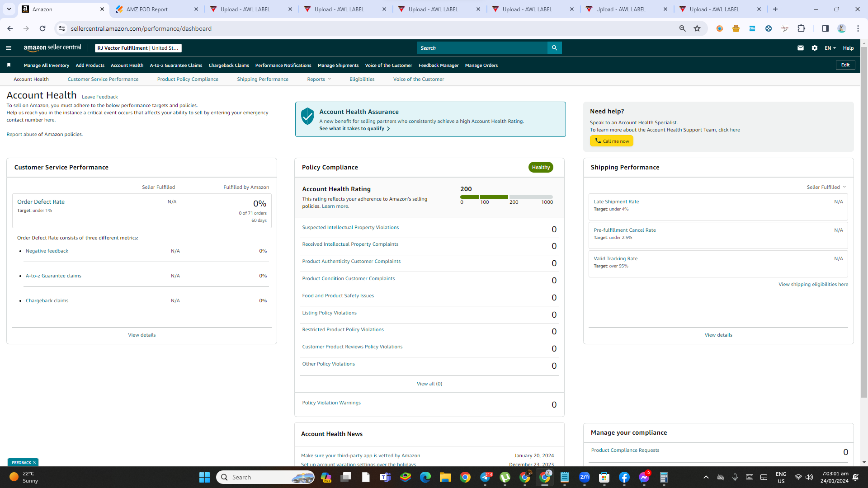Open the RJ Vector Fulfillment account switcher
Image resolution: width=868 pixels, height=488 pixels.
click(138, 48)
